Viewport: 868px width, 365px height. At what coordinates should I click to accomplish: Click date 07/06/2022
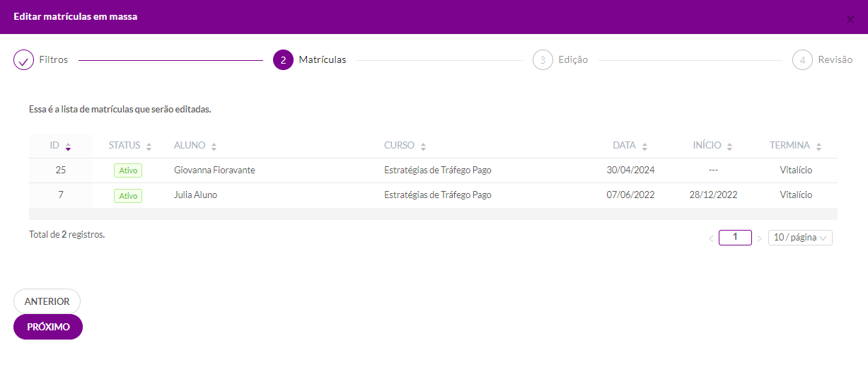(631, 195)
